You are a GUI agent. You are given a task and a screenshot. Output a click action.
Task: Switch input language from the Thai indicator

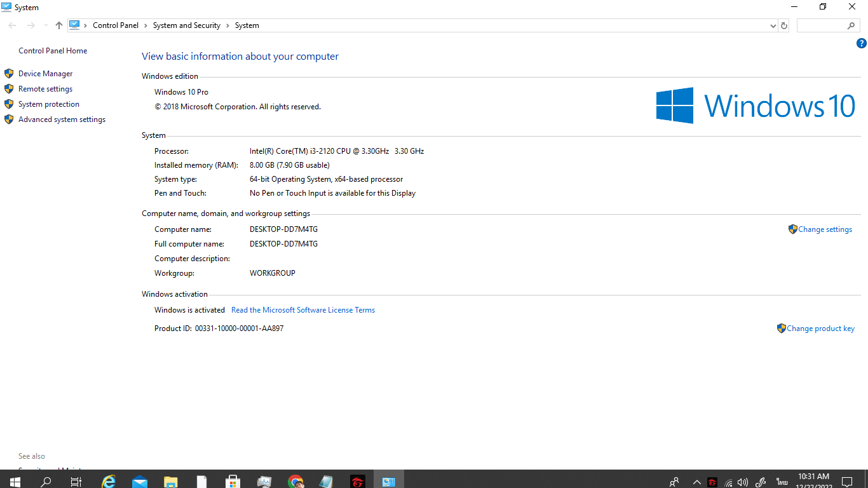[x=781, y=482]
